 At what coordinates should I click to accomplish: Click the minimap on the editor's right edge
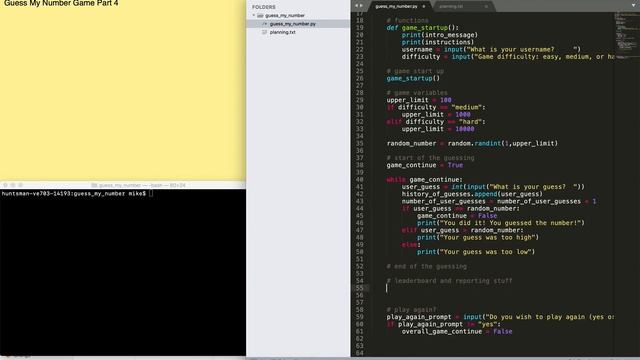click(x=626, y=36)
